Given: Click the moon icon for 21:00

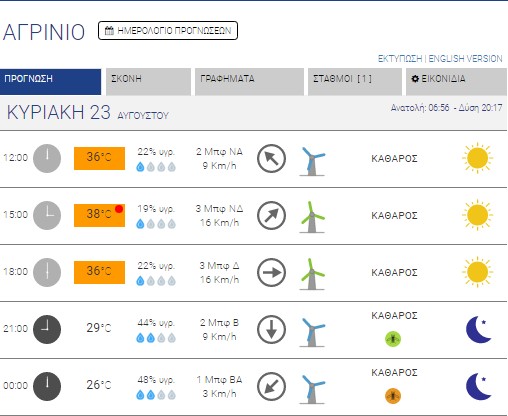Looking at the screenshot, I should pos(478,329).
